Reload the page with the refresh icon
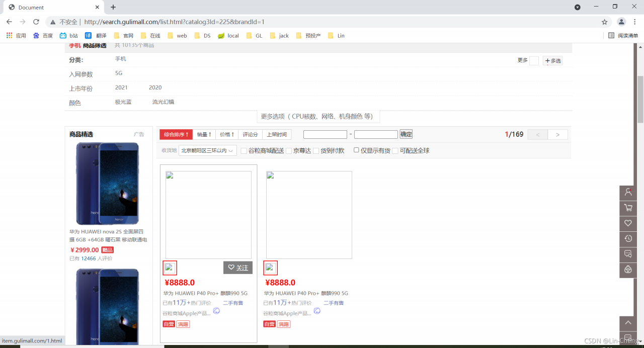Image resolution: width=644 pixels, height=348 pixels. pos(36,22)
